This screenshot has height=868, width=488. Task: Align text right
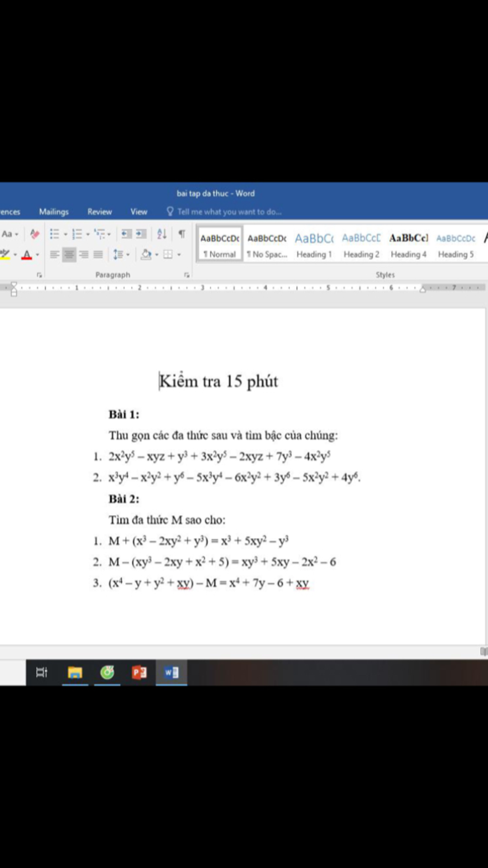pyautogui.click(x=84, y=255)
